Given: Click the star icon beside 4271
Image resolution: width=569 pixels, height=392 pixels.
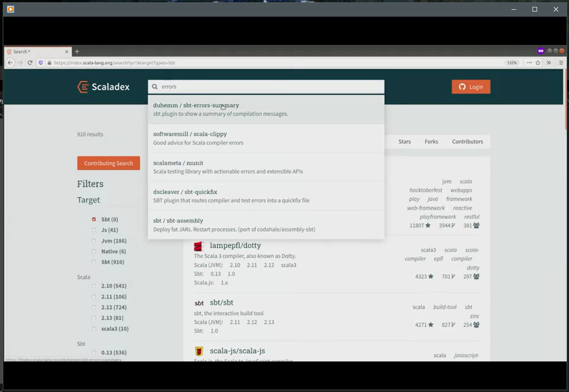Looking at the screenshot, I should (431, 325).
